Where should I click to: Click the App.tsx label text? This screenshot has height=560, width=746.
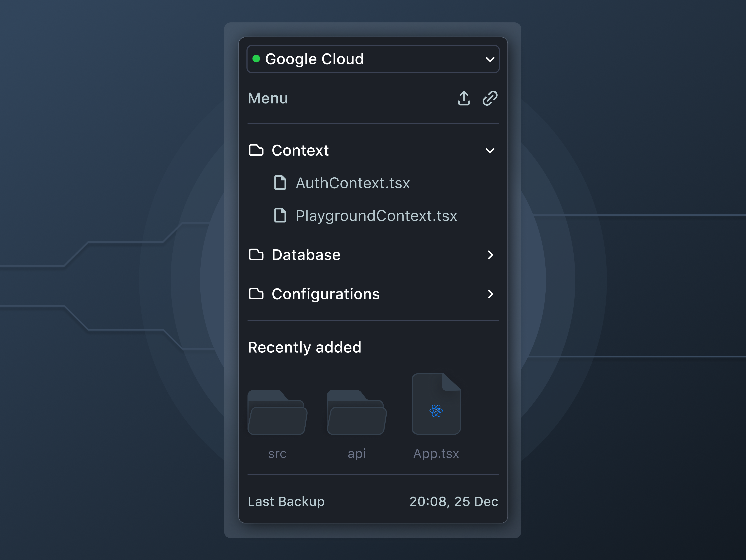pyautogui.click(x=436, y=454)
